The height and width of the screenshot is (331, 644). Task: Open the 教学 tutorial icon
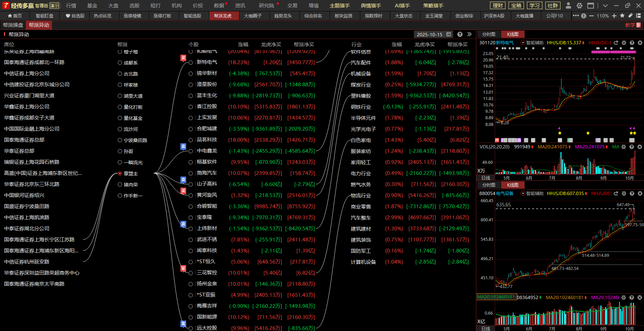tap(633, 25)
